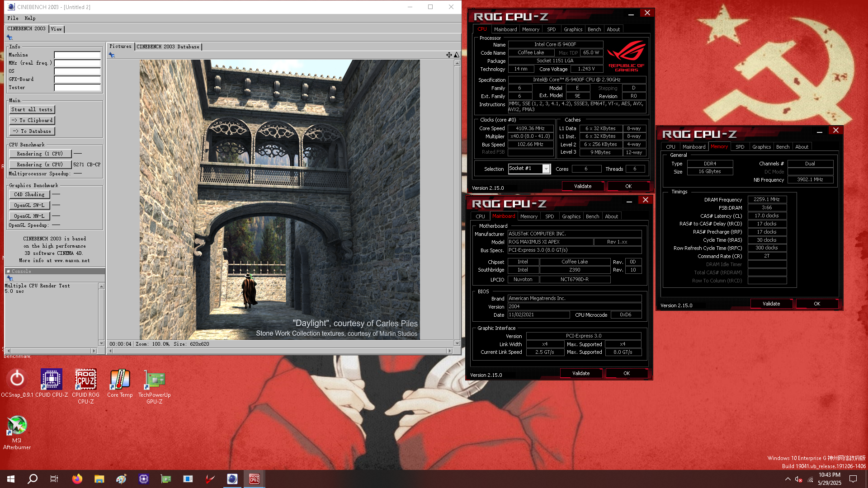Open the CINEBENCH 2003 Database tab
Viewport: 868px width, 488px height.
(x=168, y=47)
